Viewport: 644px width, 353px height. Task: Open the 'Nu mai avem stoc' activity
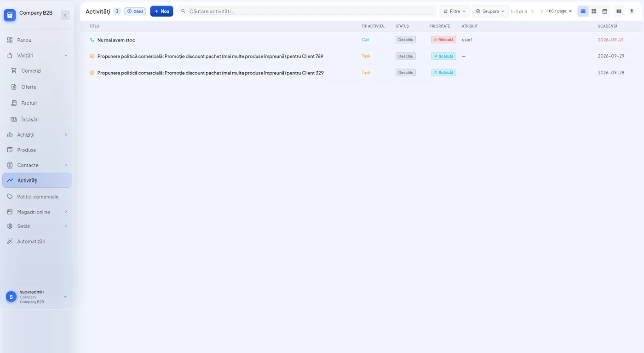116,40
